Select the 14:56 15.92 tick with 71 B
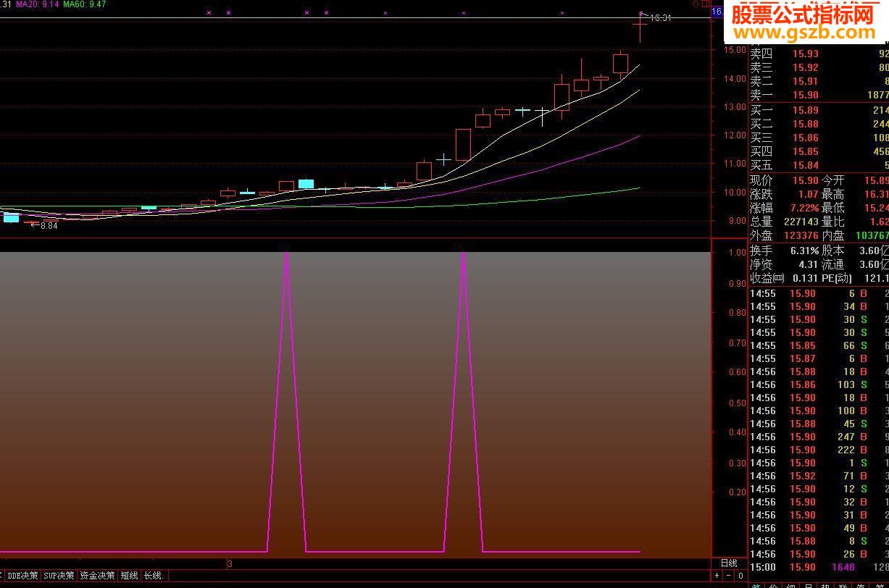The image size is (889, 588). coord(819,476)
